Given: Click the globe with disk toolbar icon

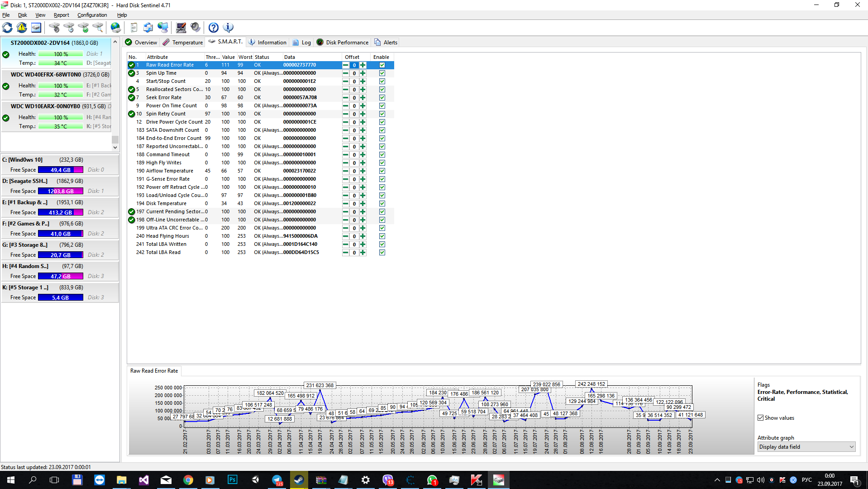Looking at the screenshot, I should coord(116,28).
